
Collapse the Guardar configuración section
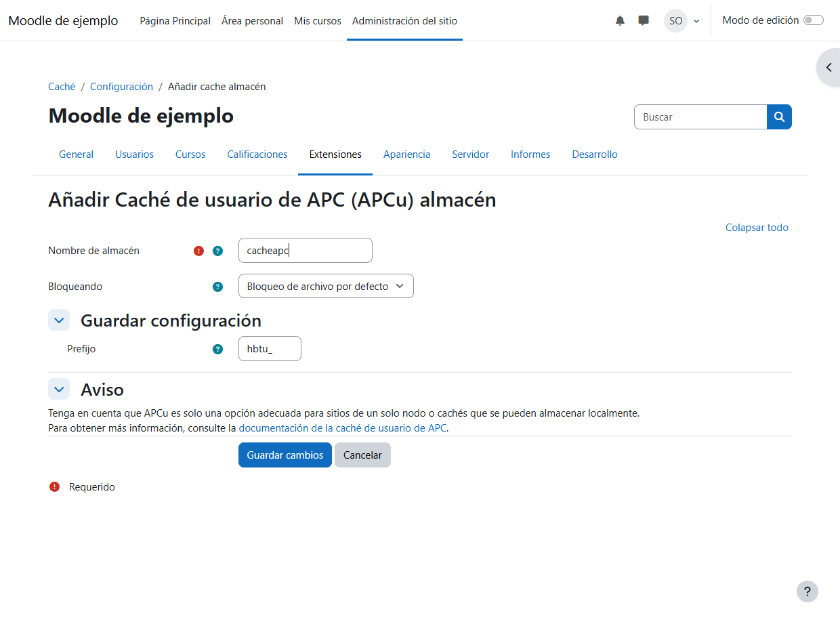click(59, 320)
